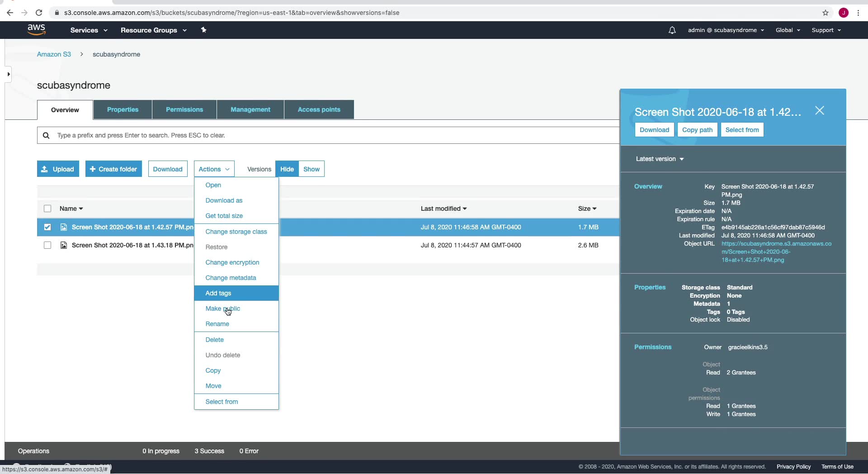Open the notifications bell
This screenshot has width=868, height=474.
[672, 30]
